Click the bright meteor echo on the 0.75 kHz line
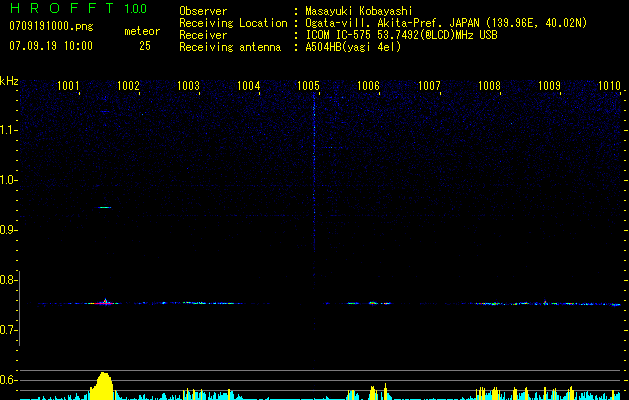The height and width of the screenshot is (400, 629). click(105, 302)
